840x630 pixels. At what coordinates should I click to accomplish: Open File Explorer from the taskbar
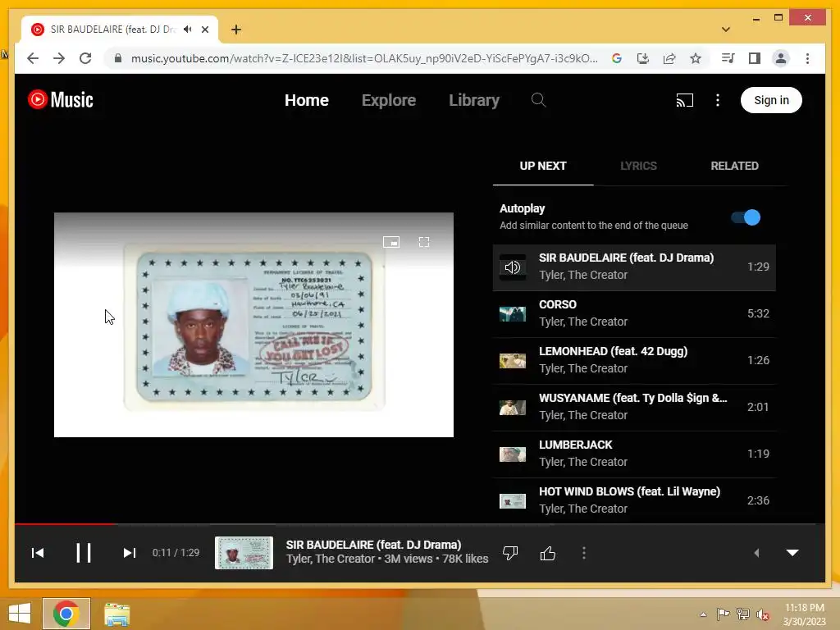pos(116,614)
